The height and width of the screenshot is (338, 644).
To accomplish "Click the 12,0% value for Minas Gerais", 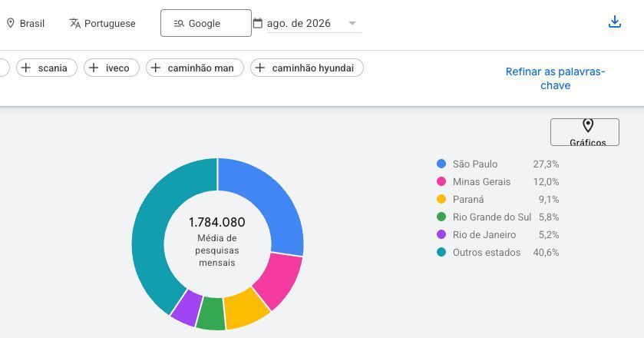I will pos(546,182).
